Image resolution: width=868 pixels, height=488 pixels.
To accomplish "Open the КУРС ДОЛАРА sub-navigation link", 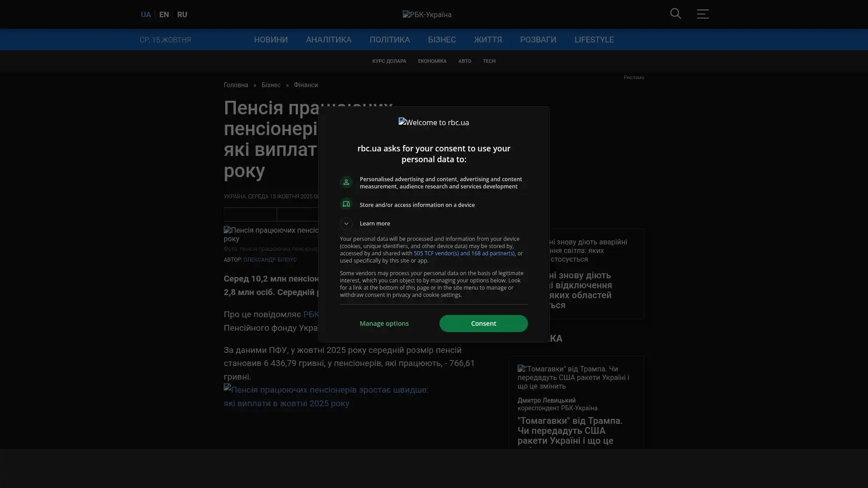I will click(389, 61).
